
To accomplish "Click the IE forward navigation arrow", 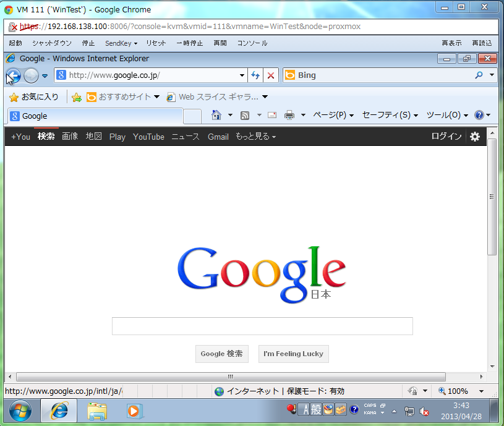I will point(31,76).
